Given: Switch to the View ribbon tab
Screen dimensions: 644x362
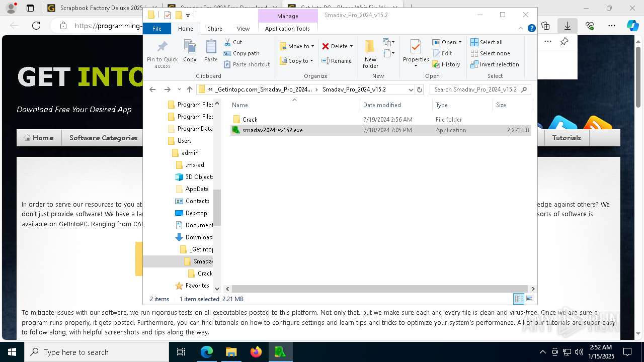Looking at the screenshot, I should (243, 29).
